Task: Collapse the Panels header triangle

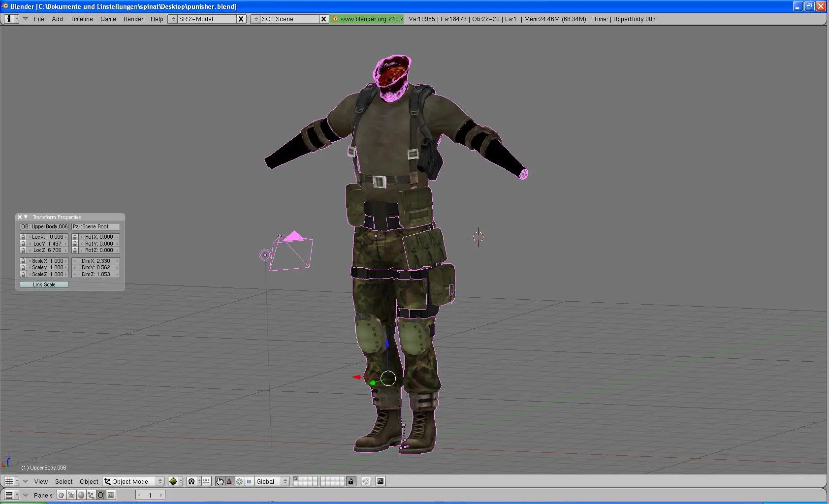Action: click(25, 495)
